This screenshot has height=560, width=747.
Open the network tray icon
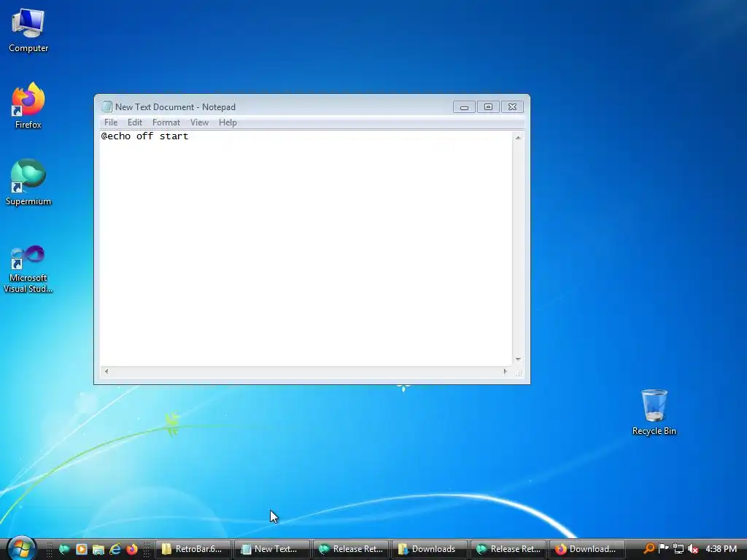pyautogui.click(x=678, y=548)
